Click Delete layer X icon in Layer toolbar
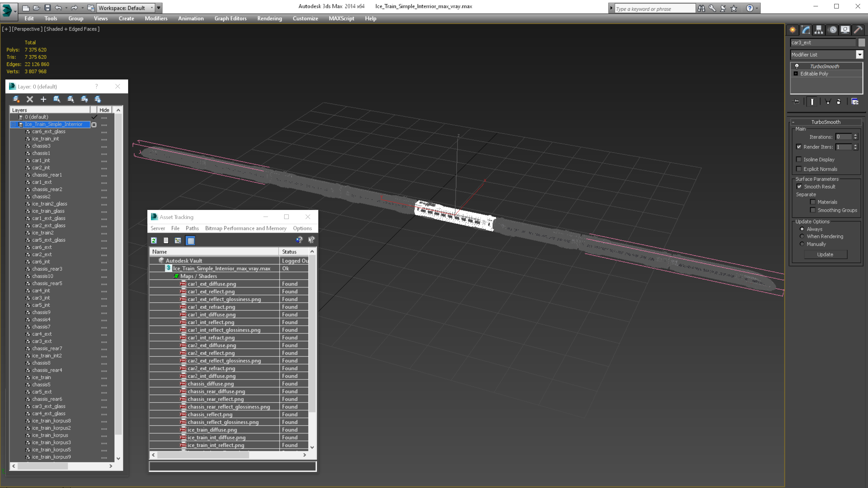 (30, 99)
